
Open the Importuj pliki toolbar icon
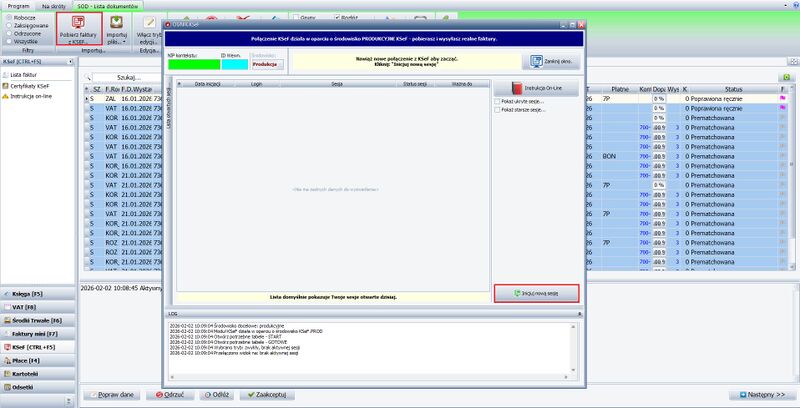[117, 22]
